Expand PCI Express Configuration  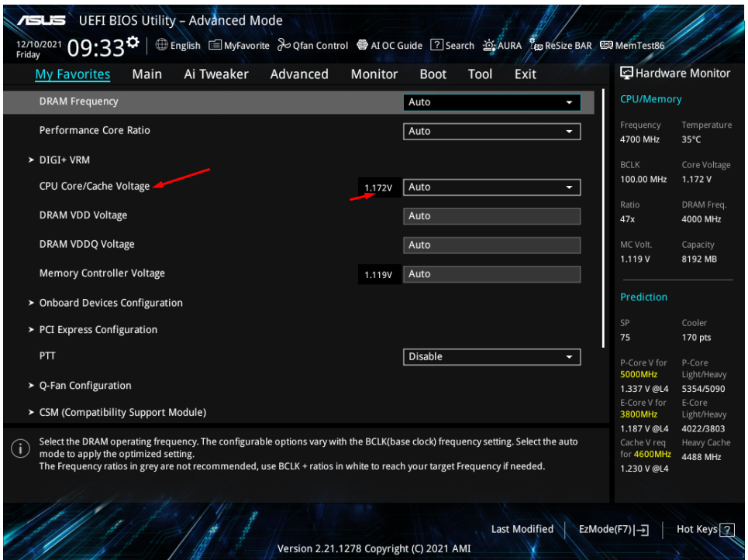coord(98,330)
